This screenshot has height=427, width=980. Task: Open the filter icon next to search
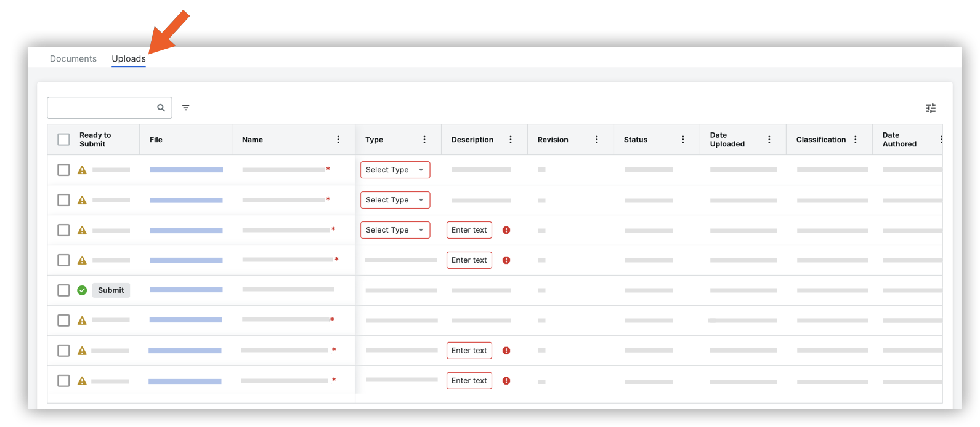point(186,108)
